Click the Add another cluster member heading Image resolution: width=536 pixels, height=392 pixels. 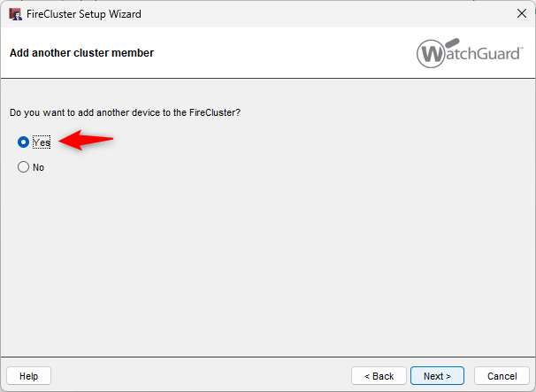click(81, 53)
